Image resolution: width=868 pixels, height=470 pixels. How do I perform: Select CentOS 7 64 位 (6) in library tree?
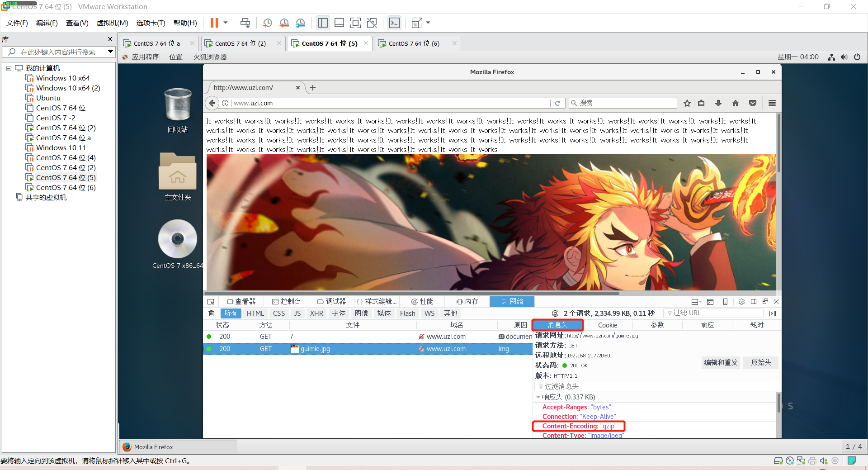66,188
